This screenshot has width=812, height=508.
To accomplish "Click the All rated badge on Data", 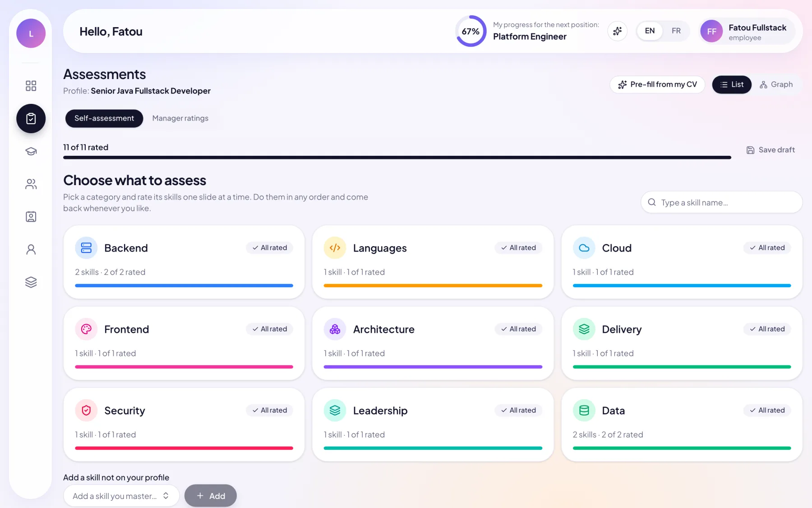I will (x=767, y=410).
